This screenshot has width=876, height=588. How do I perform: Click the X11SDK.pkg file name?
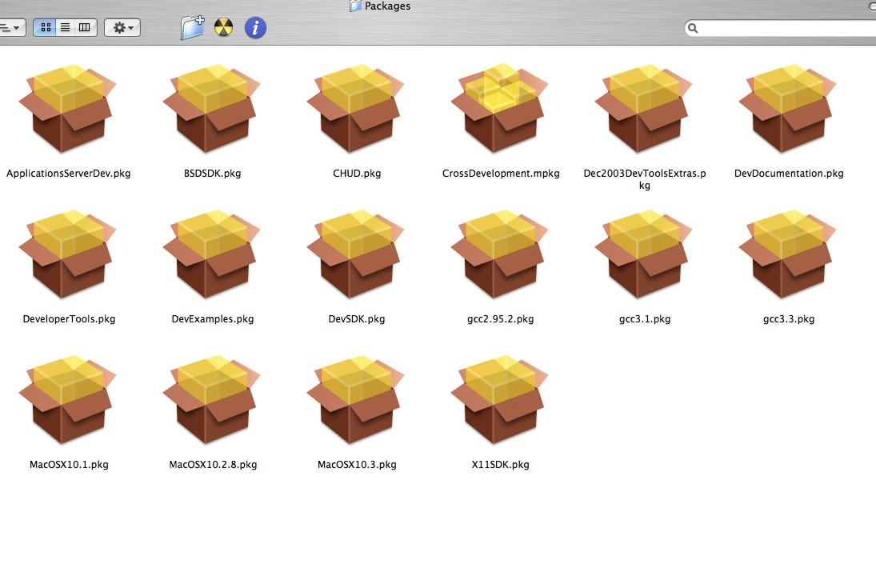point(501,465)
